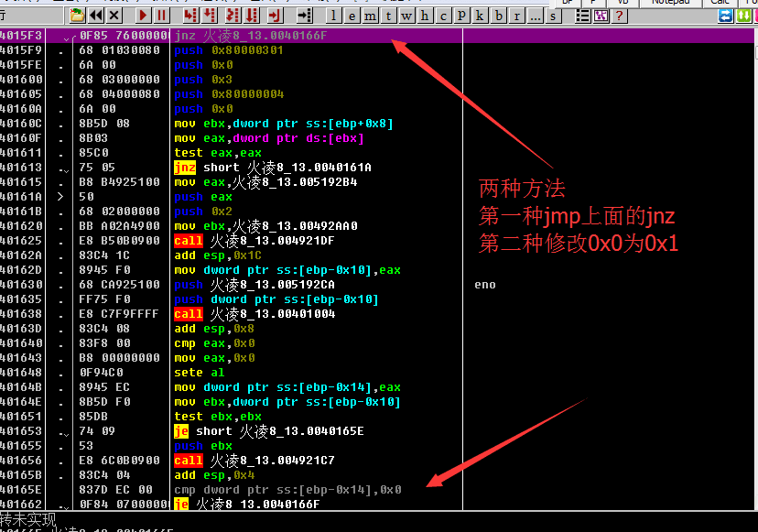Screen dimensions: 758x532
Task: Open Log window with the 'l' button
Action: (x=333, y=16)
